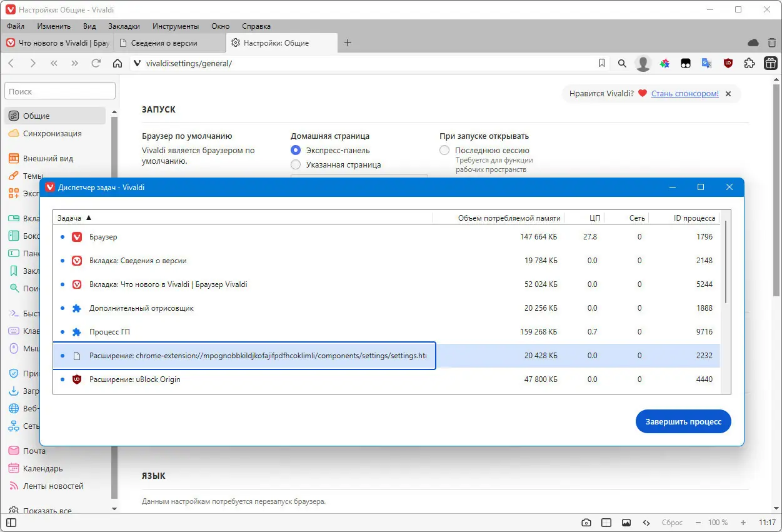Switch to Что нового в Vivaldi tab
782x532 pixels.
point(57,43)
